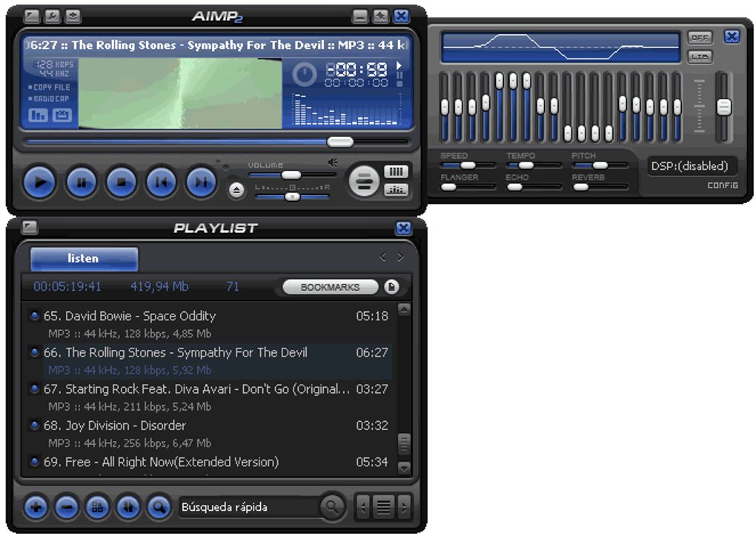756x536 pixels.
Task: Click the playlist list menu button
Action: (x=384, y=507)
